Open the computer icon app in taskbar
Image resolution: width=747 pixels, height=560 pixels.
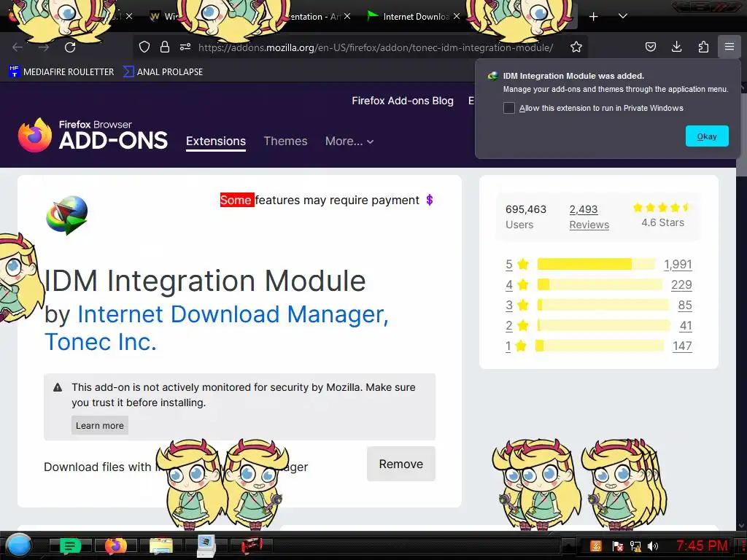tap(206, 545)
